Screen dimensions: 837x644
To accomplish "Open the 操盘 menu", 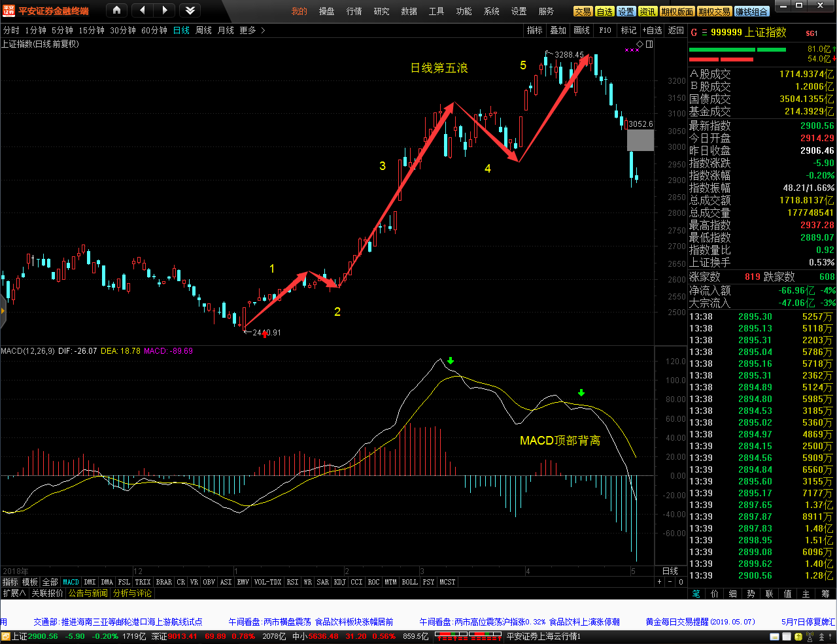I will coord(326,11).
